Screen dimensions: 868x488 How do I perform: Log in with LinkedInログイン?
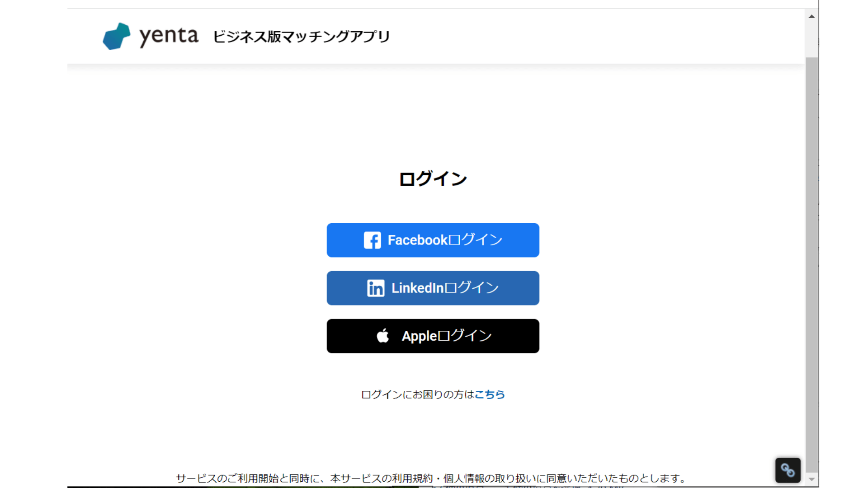click(433, 288)
